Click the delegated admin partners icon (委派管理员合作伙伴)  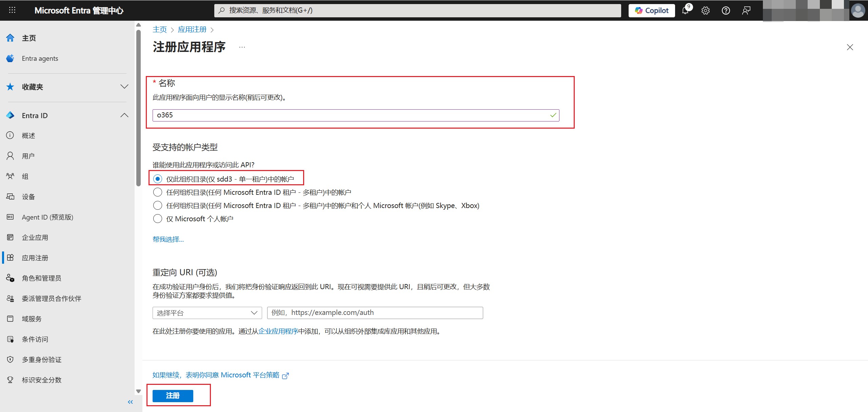[x=10, y=298]
